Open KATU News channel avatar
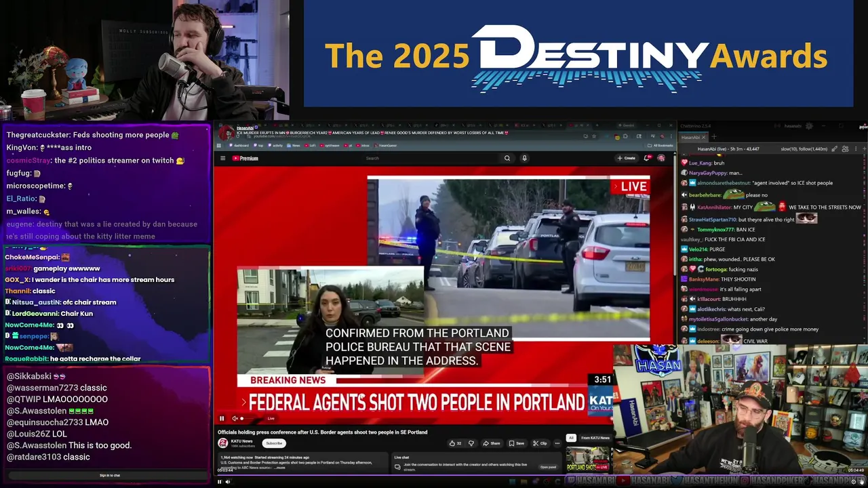Screen dimensions: 868x488 coord(222,443)
